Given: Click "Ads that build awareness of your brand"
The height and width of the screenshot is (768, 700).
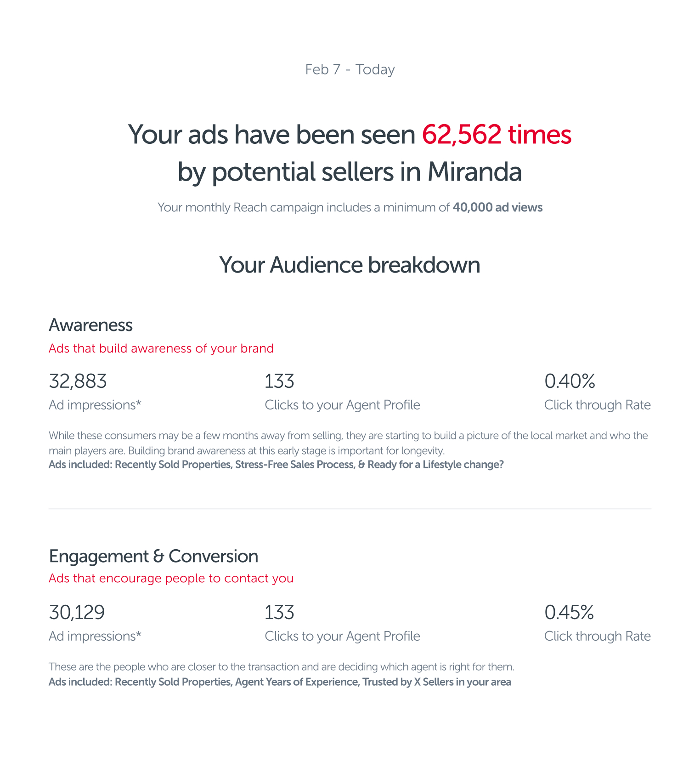Looking at the screenshot, I should click(161, 348).
